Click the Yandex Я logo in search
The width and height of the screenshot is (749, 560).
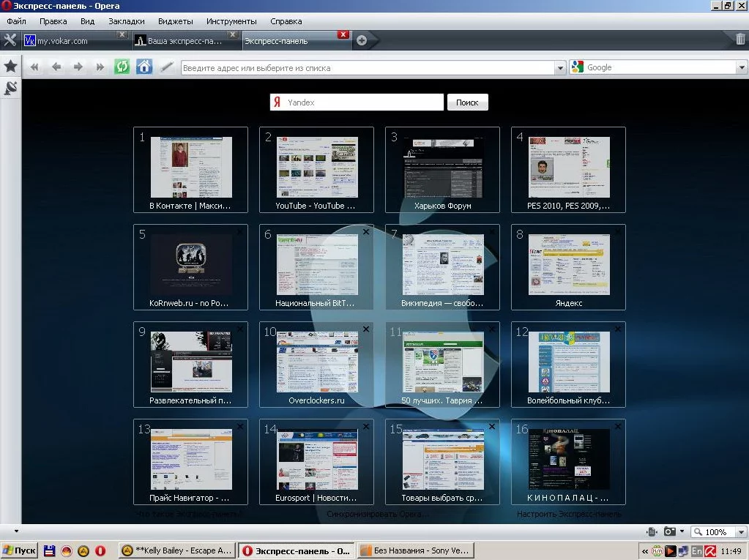277,102
